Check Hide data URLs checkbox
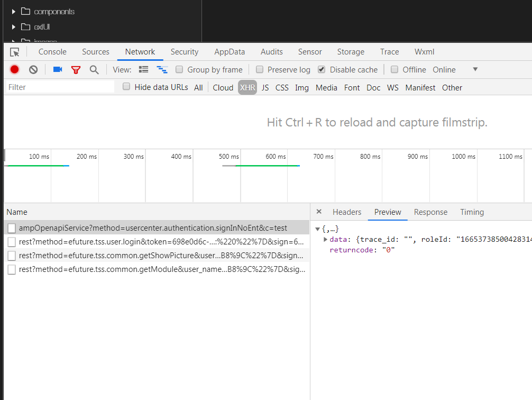532x400 pixels. [x=126, y=86]
